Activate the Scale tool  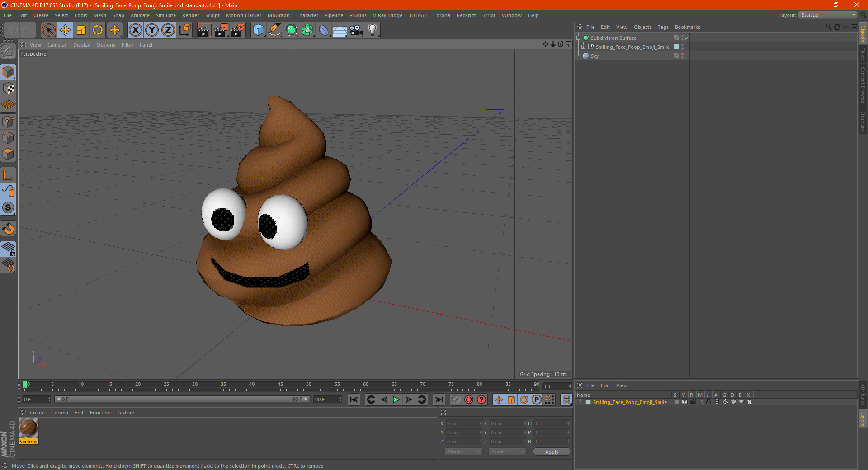click(81, 30)
